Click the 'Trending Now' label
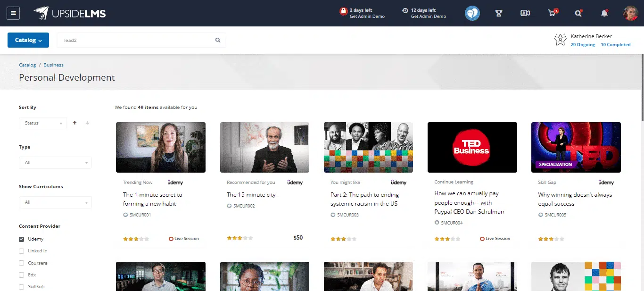 coord(138,183)
